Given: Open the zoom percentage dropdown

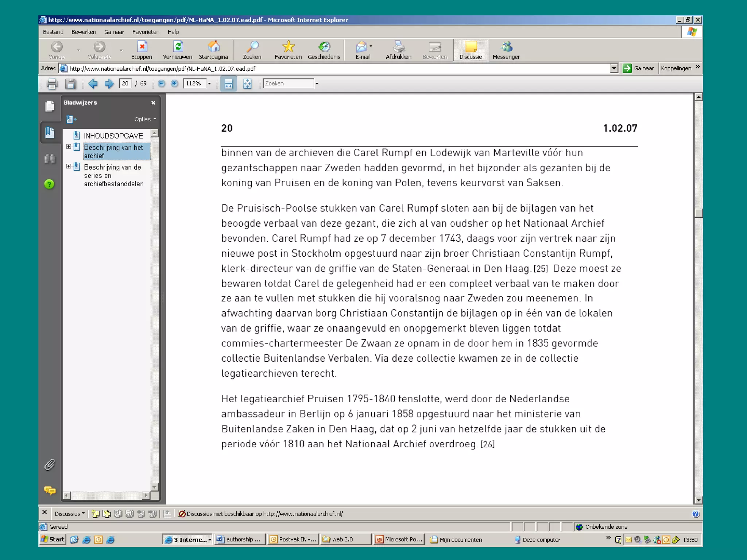Looking at the screenshot, I should click(x=209, y=83).
